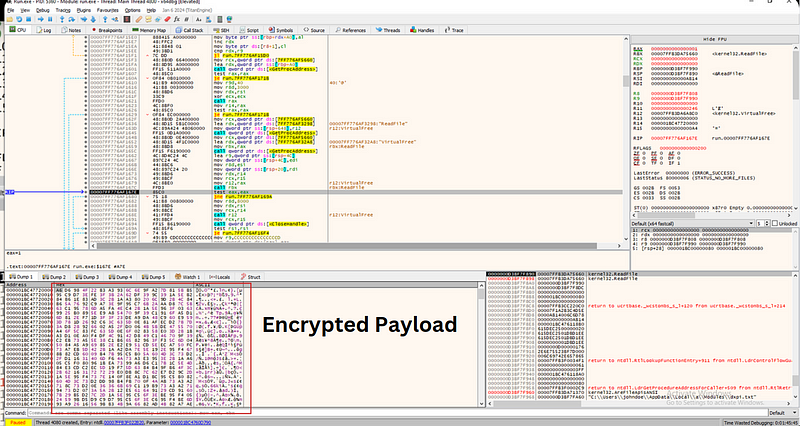The width and height of the screenshot is (800, 426).
Task: Switch to the Notes tab
Action: (x=71, y=30)
